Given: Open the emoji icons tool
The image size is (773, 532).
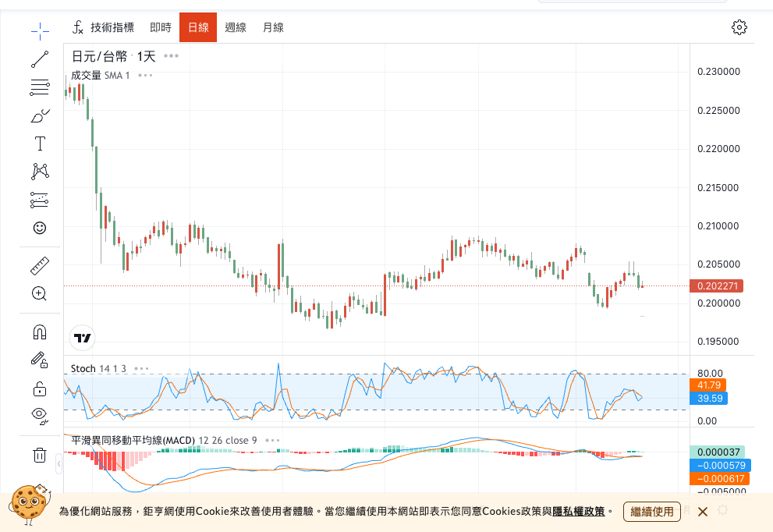Looking at the screenshot, I should tap(40, 228).
